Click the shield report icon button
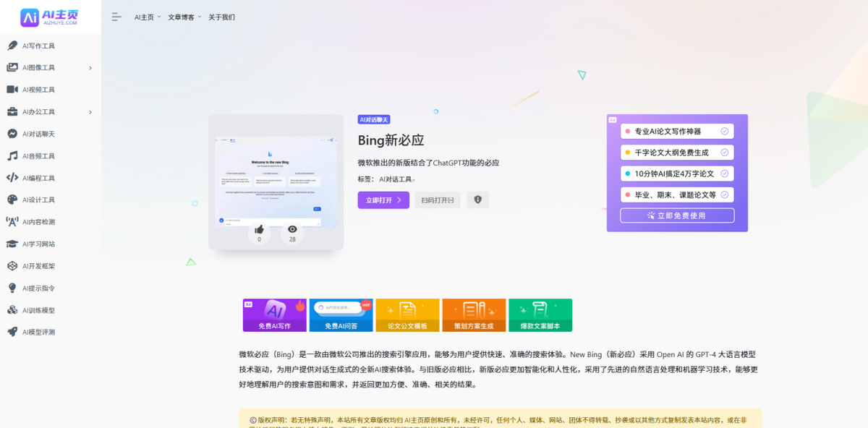Viewport: 868px width, 428px height. point(477,200)
